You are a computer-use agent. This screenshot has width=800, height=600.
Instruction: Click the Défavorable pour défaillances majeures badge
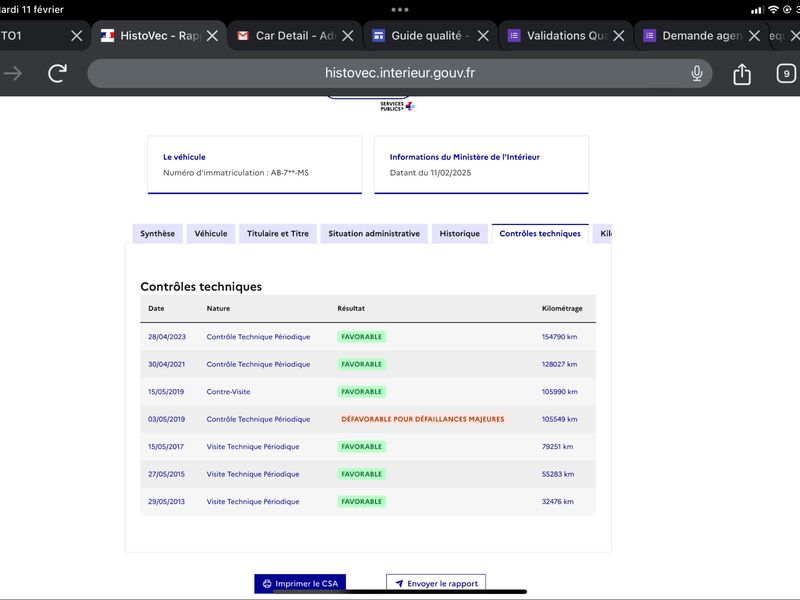pyautogui.click(x=422, y=419)
